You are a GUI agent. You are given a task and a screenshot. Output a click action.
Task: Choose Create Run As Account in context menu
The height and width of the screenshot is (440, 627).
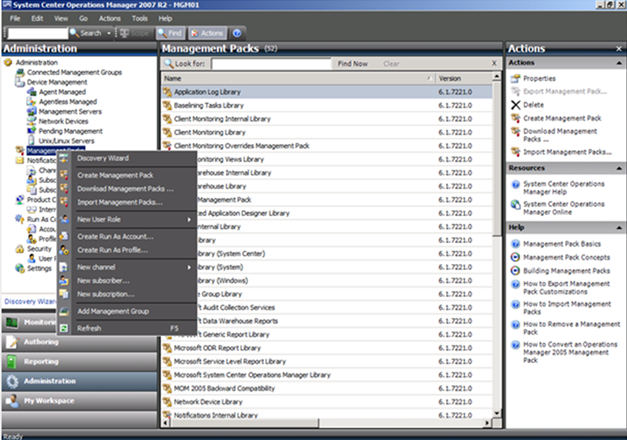[x=127, y=237]
